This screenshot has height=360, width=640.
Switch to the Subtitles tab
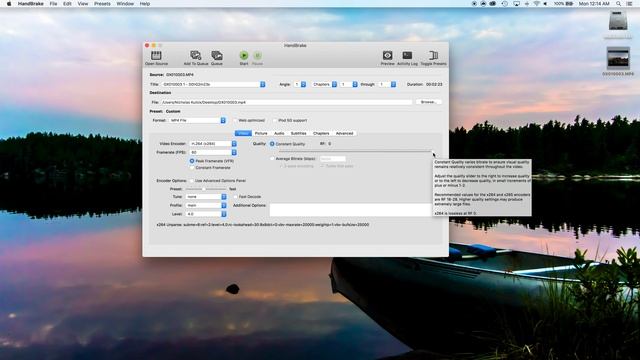(298, 133)
